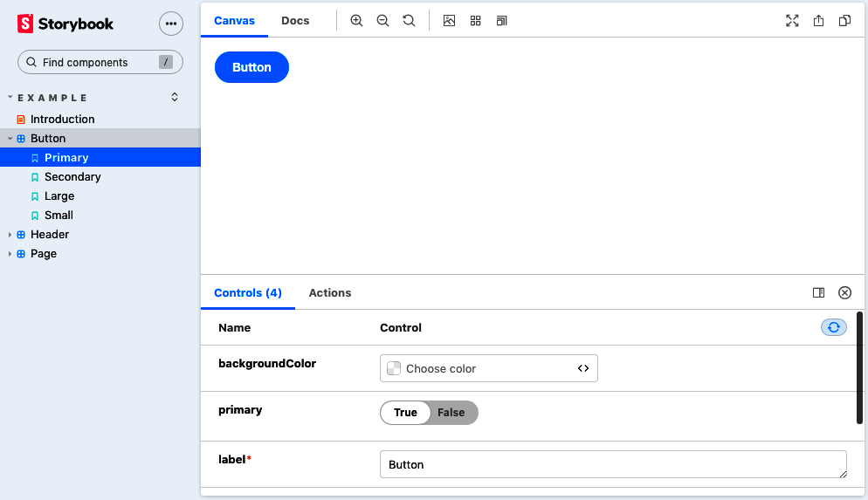This screenshot has width=868, height=500.
Task: Open canvas in new tab icon
Action: coord(818,21)
